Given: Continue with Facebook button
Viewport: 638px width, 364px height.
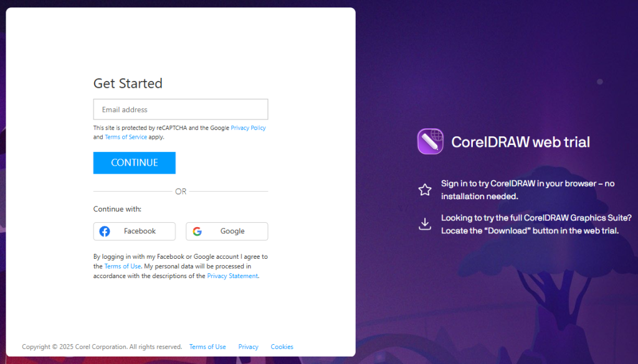Looking at the screenshot, I should tap(135, 231).
